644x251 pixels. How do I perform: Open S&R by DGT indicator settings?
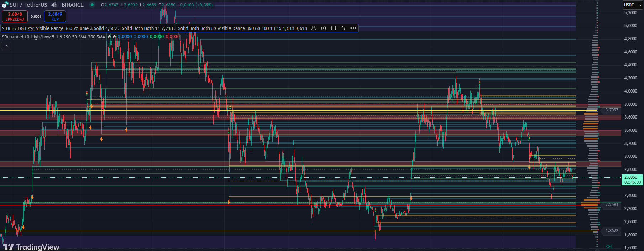tap(323, 28)
